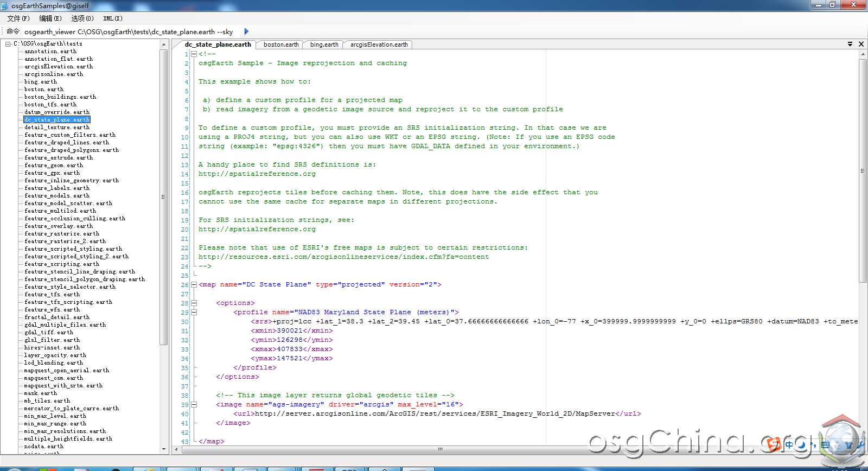Select feature_extrude.earth in the tree

(58, 157)
